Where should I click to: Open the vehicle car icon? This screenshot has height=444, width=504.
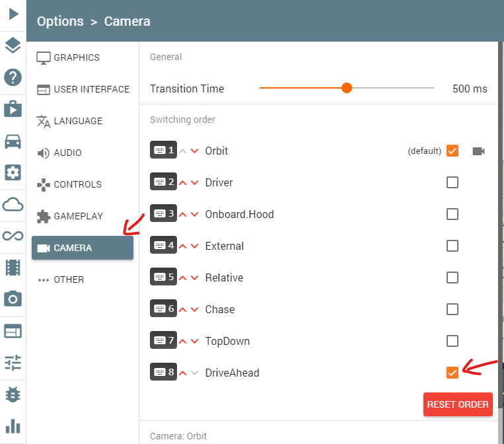coord(13,141)
